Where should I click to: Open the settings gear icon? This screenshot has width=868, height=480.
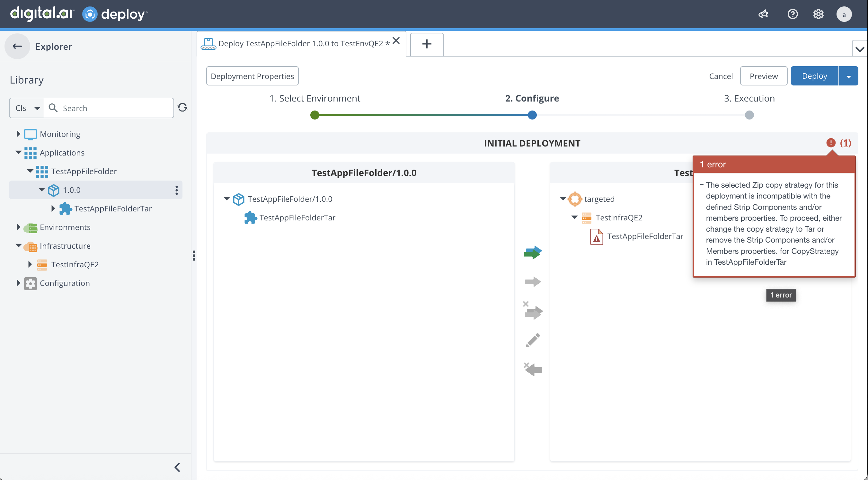coord(818,14)
